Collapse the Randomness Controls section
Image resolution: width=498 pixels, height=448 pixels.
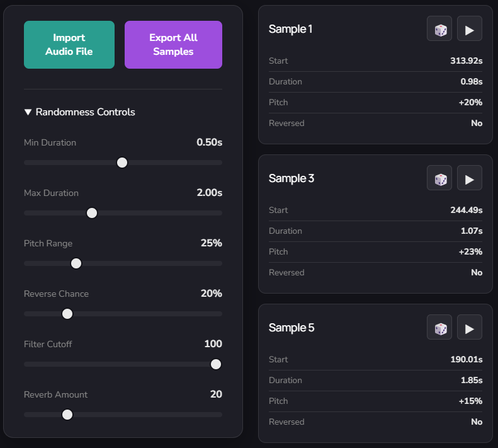(x=79, y=112)
